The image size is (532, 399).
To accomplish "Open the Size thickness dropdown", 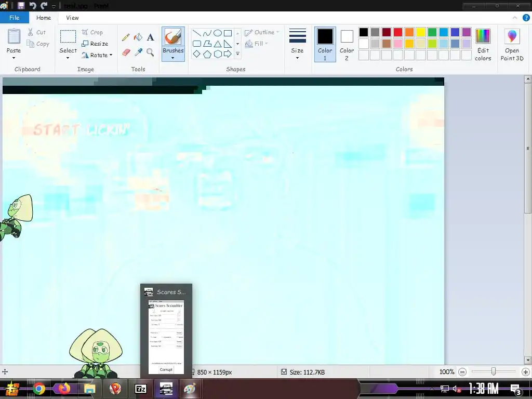I will pos(298,44).
